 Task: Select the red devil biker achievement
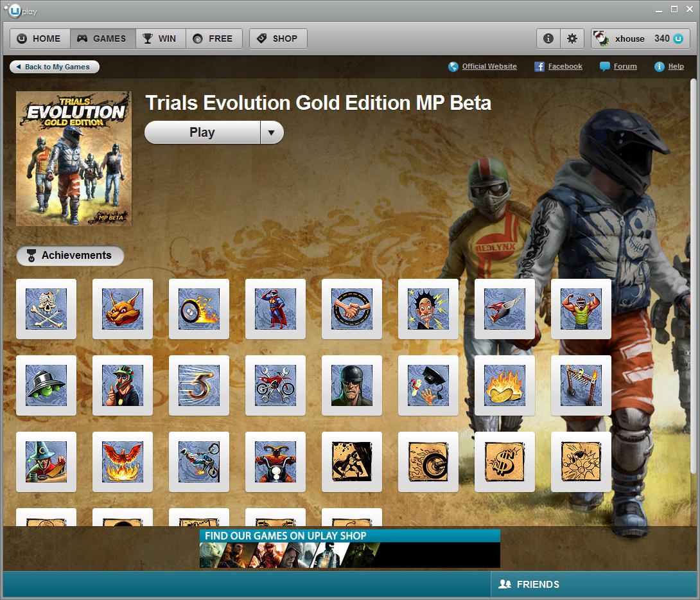tap(275, 462)
